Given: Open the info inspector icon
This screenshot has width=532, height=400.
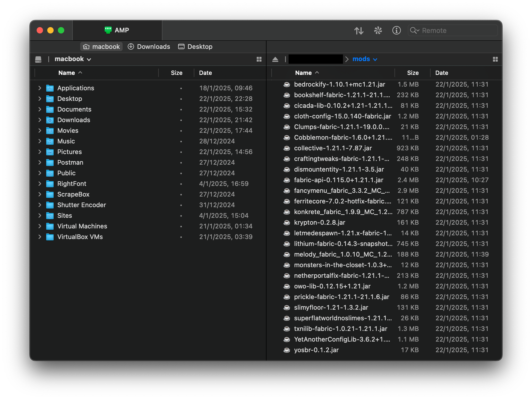Looking at the screenshot, I should coord(397,31).
